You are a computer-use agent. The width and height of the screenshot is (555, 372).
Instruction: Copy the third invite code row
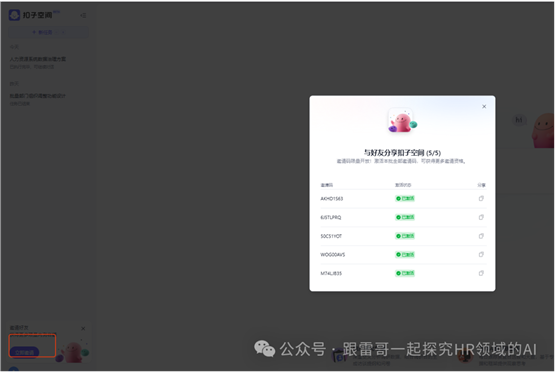(481, 236)
